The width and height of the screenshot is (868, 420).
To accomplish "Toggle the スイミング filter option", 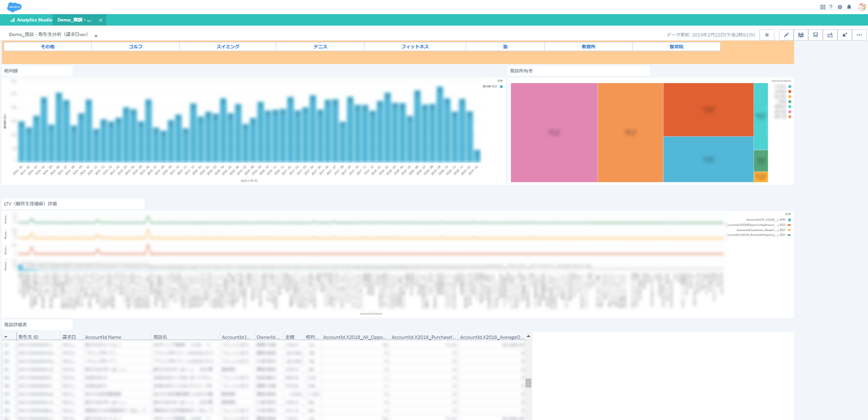I will click(x=228, y=47).
